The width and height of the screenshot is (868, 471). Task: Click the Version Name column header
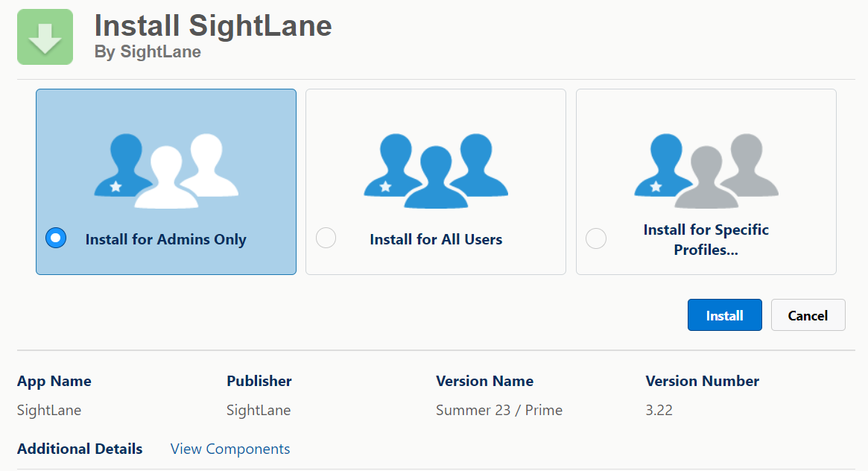[484, 381]
